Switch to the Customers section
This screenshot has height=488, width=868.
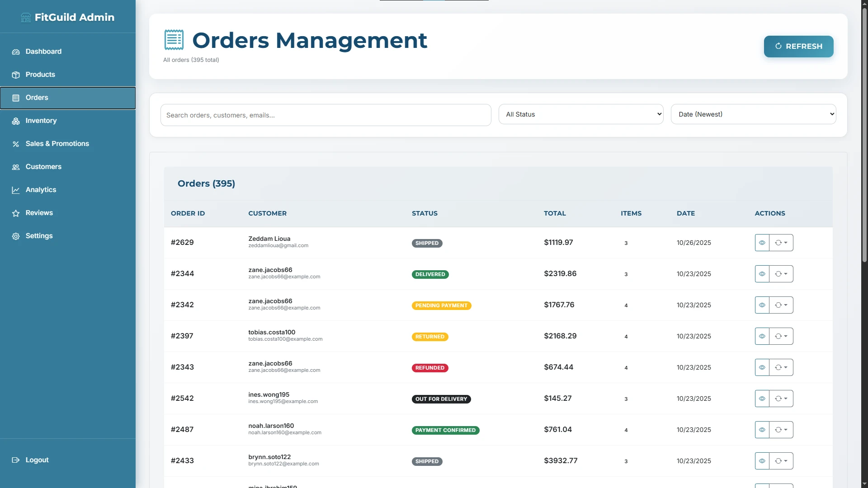68,167
